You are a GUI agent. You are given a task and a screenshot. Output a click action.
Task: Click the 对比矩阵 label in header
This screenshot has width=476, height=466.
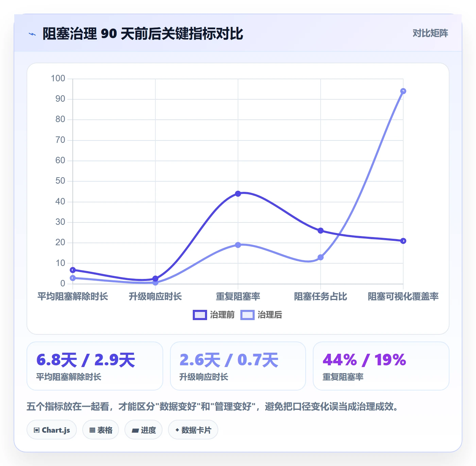click(430, 33)
